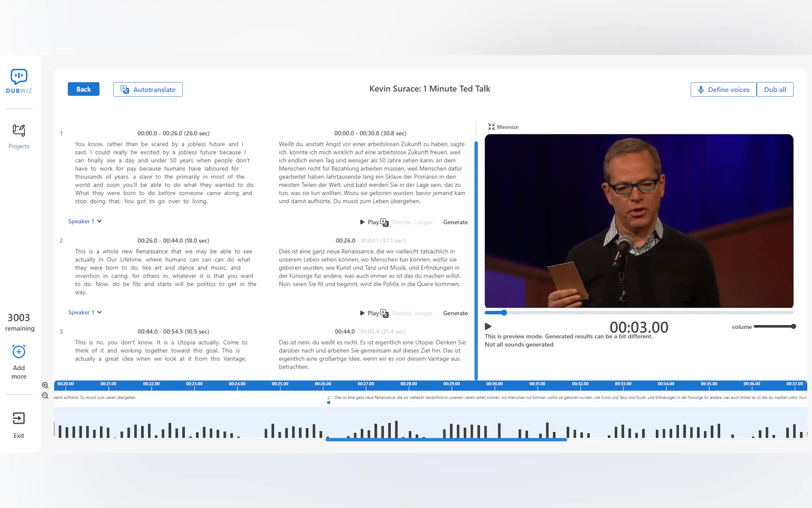Click the Autotranslate button

click(x=148, y=89)
